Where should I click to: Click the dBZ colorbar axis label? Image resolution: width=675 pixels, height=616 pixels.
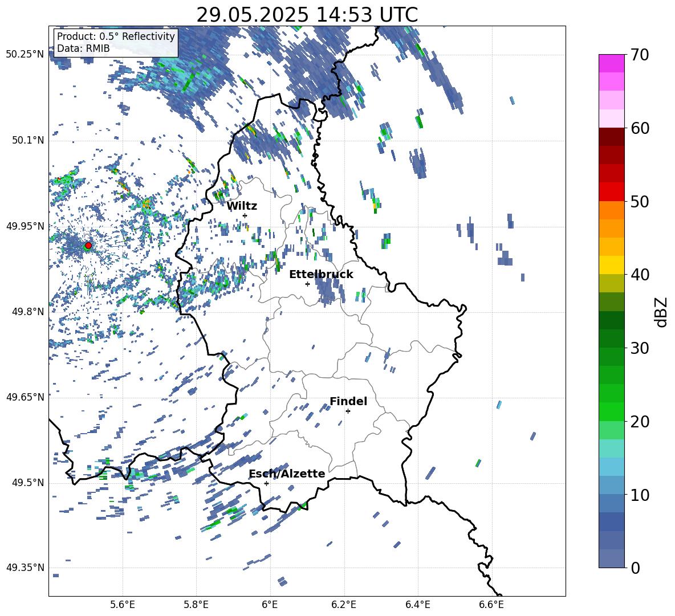pyautogui.click(x=662, y=312)
